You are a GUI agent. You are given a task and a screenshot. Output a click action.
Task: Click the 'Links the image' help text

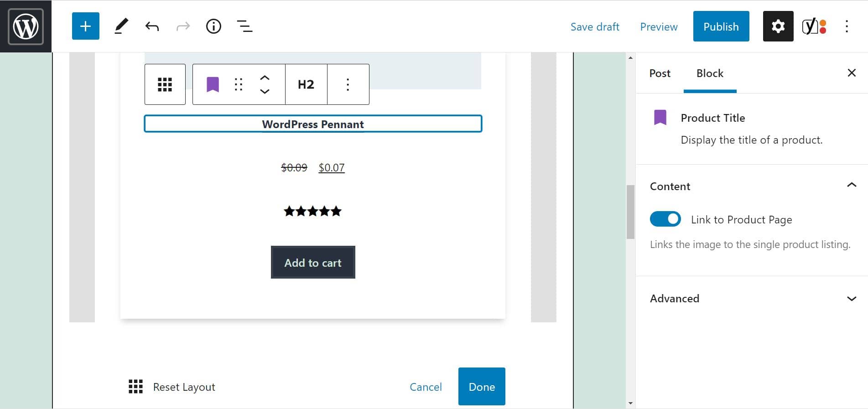(x=750, y=244)
